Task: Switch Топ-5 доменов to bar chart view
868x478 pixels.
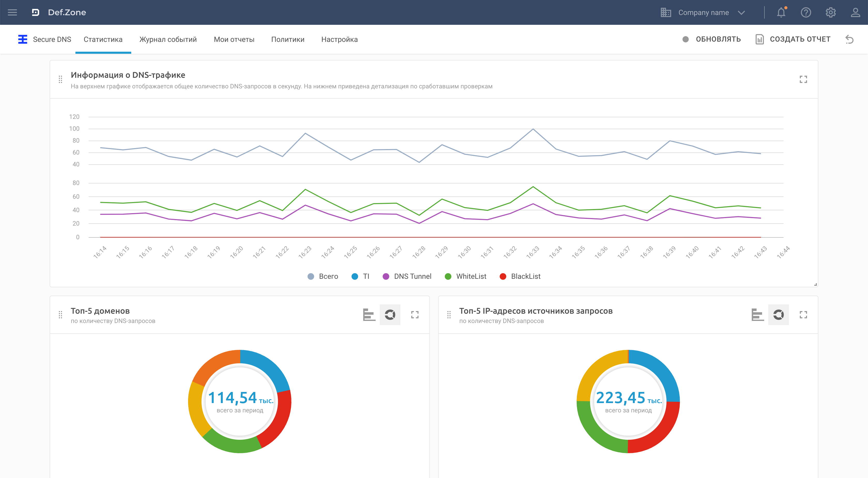Action: pos(369,314)
